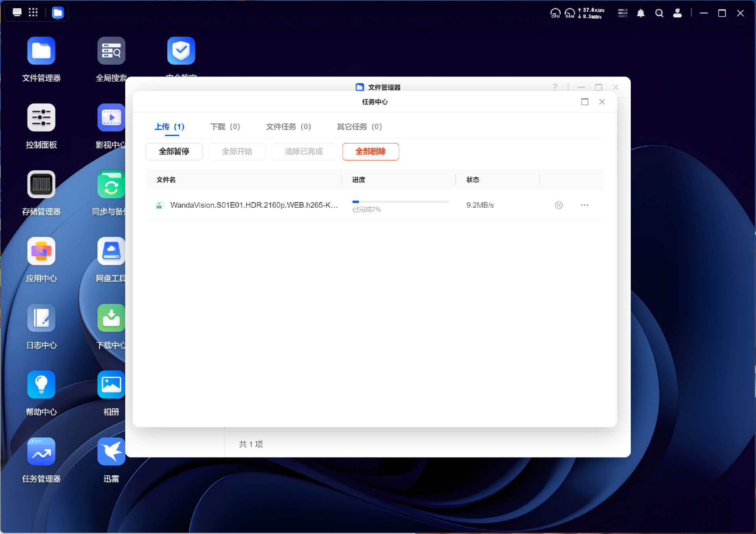Open the 应用中心 desktop icon

pos(41,251)
